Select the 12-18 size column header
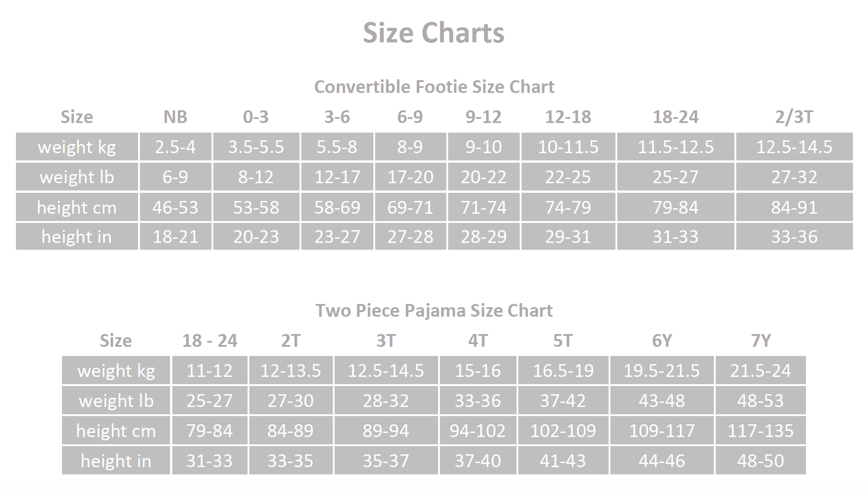Image resolution: width=868 pixels, height=494 pixels. (x=568, y=117)
